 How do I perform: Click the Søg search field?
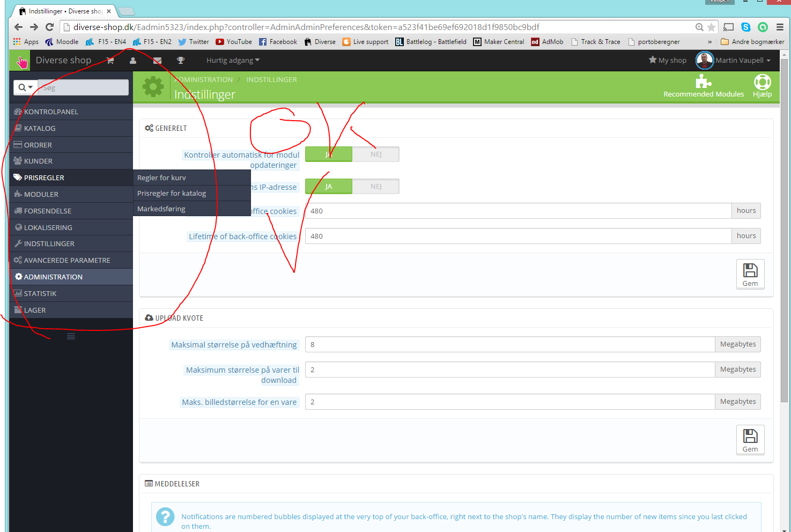(83, 87)
